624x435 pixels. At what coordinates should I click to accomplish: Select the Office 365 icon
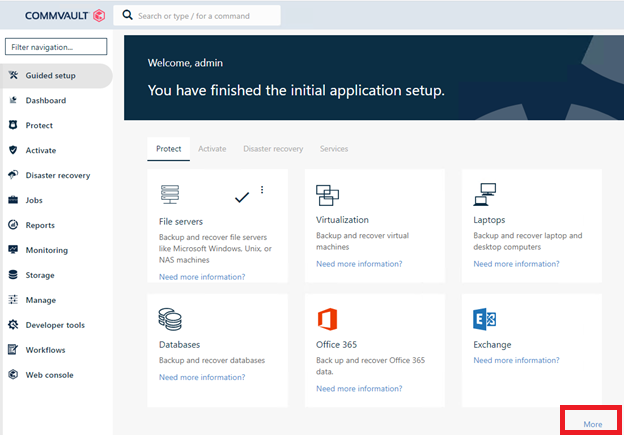(327, 320)
